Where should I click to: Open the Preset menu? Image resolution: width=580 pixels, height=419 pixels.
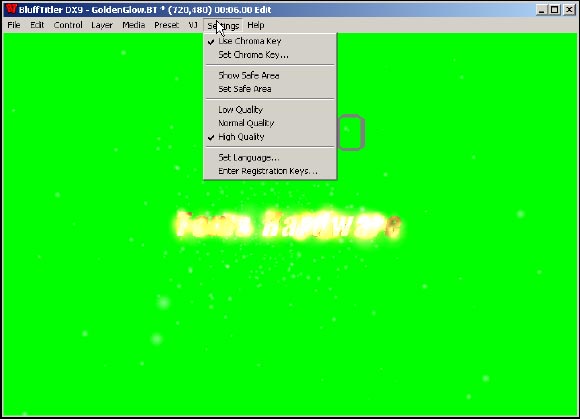(166, 25)
